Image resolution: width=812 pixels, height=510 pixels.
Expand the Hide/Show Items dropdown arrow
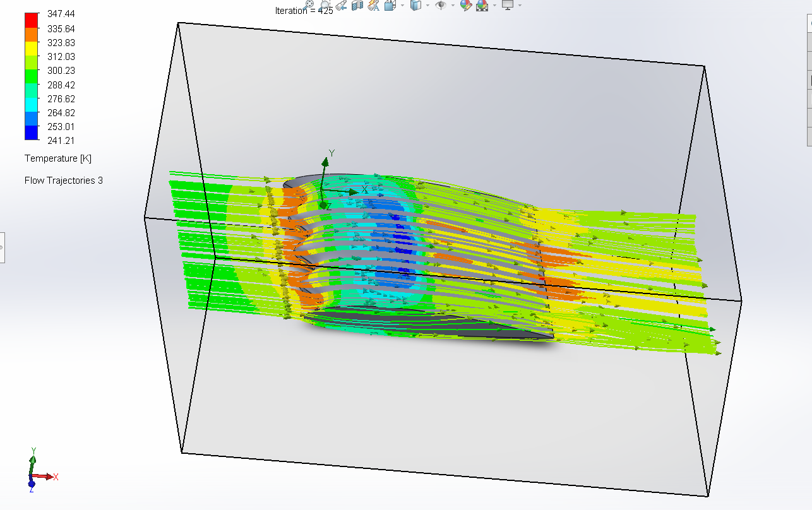click(x=453, y=5)
